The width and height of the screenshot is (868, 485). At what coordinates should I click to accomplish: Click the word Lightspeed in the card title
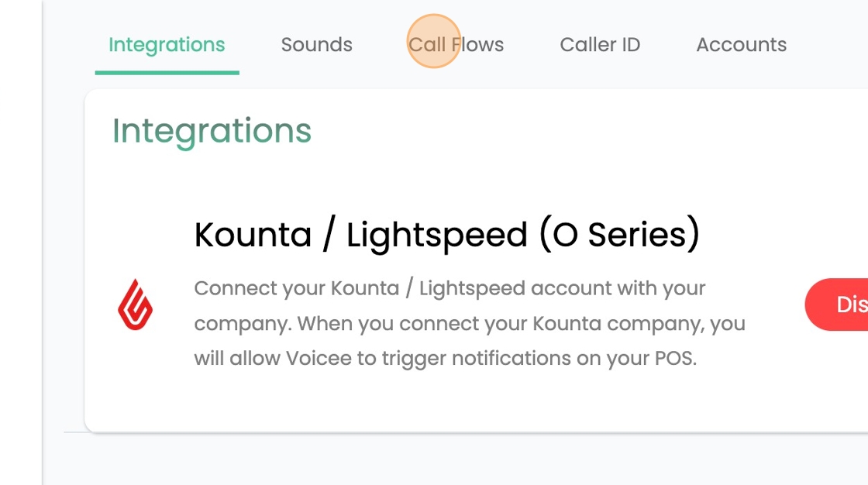click(437, 236)
